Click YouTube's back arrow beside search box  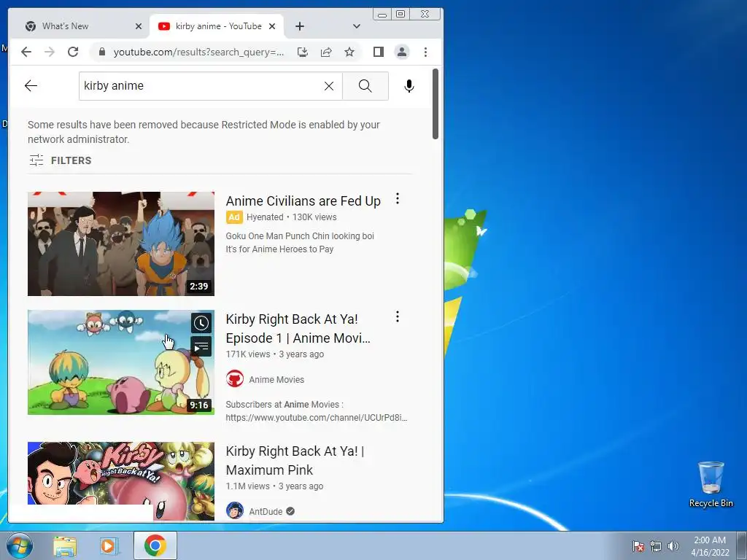pyautogui.click(x=31, y=86)
